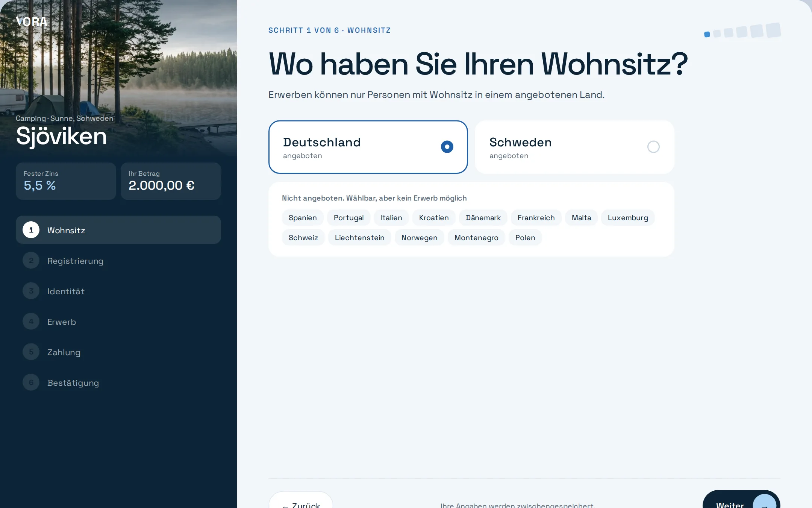Image resolution: width=812 pixels, height=508 pixels.
Task: Open the Zahlung step
Action: click(118, 352)
